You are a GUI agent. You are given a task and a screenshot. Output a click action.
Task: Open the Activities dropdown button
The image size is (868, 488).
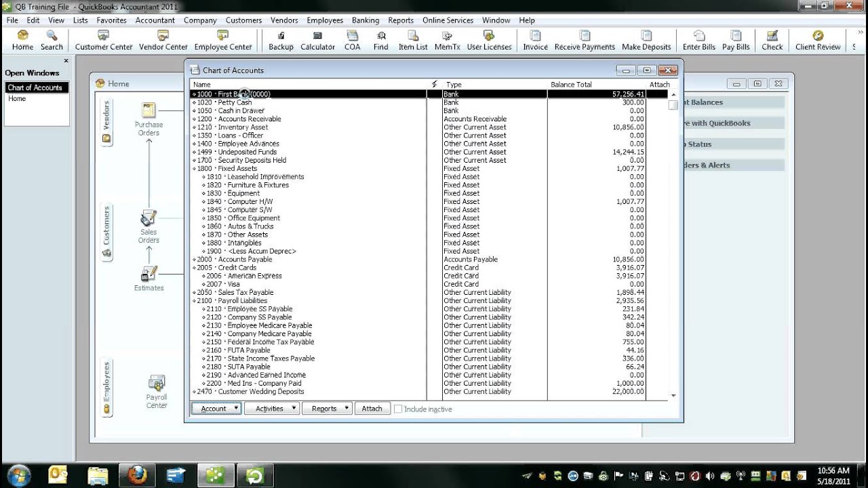click(x=272, y=409)
